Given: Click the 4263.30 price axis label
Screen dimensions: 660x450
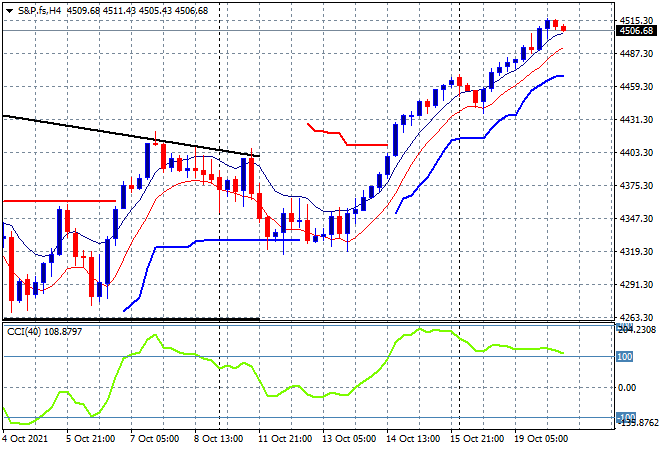Looking at the screenshot, I should tap(636, 317).
